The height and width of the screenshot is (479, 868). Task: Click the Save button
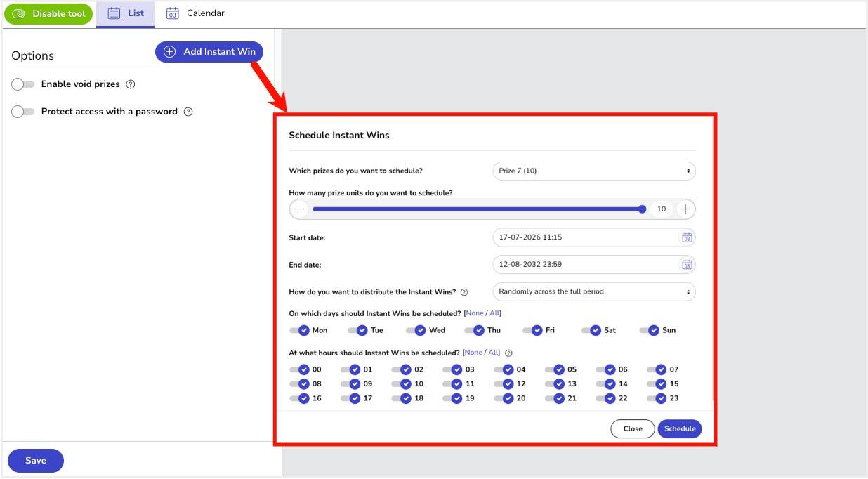36,461
